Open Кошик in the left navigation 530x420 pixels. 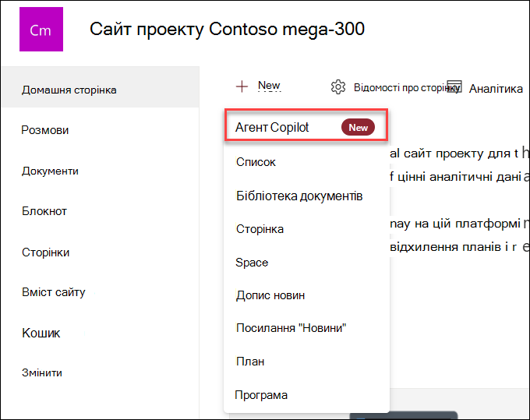[41, 334]
